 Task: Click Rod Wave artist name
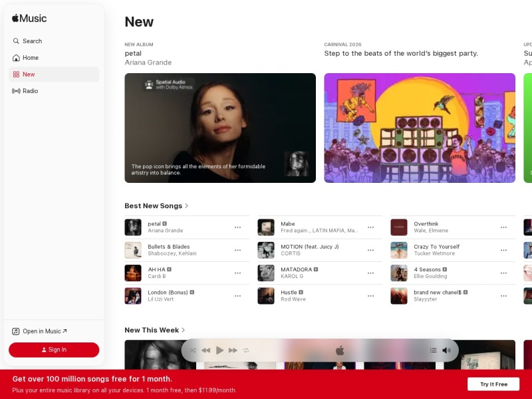pos(293,299)
